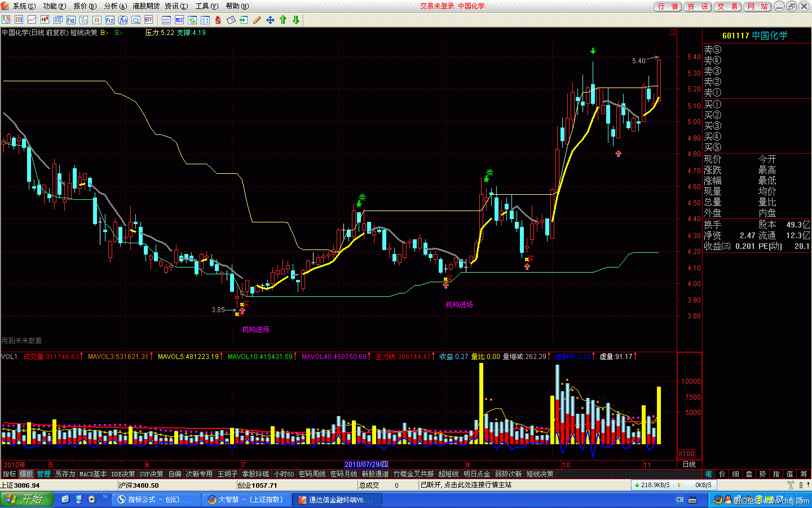Click the red line chart toolbar icon

32,20
